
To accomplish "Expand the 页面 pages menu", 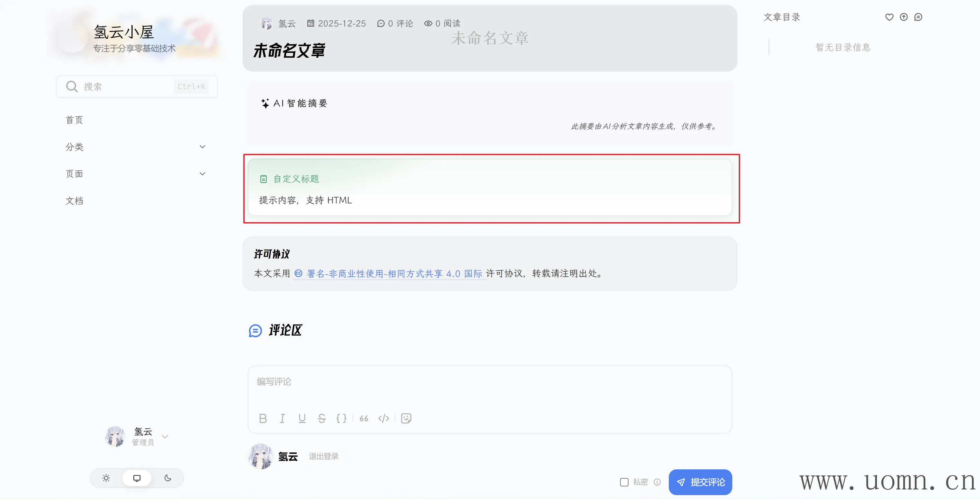I will click(x=202, y=174).
